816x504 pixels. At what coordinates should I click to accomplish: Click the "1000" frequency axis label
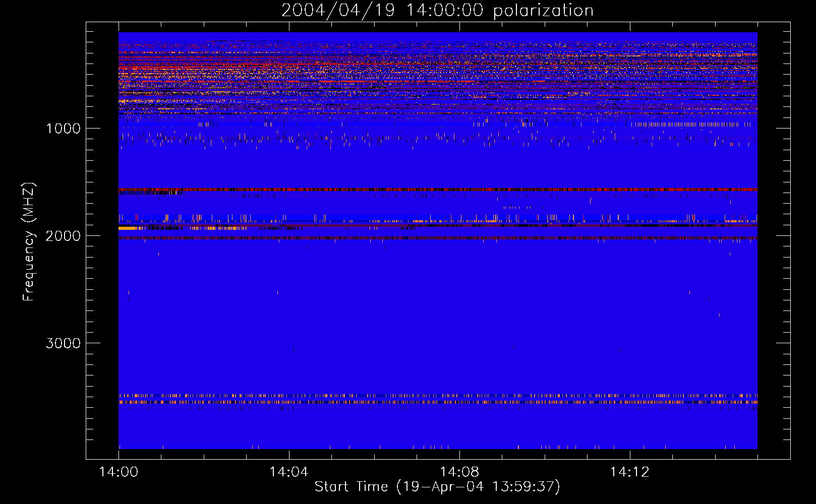[63, 129]
